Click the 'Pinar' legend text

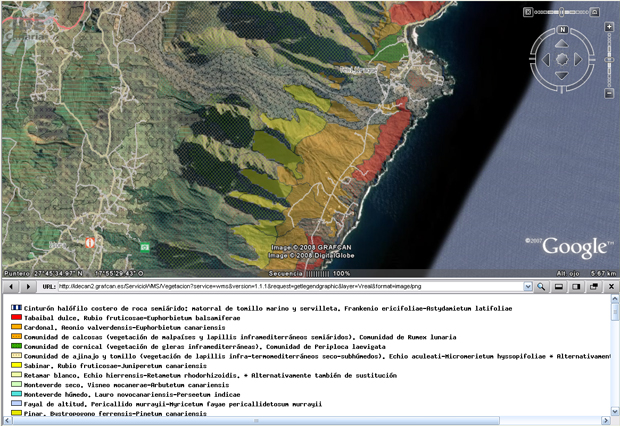115,413
